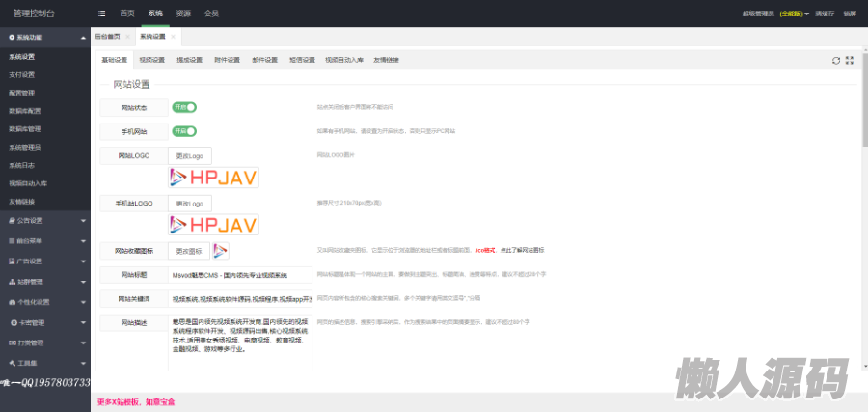This screenshot has width=868, height=412.
Task: Switch to the 短信设置 settings tab
Action: coord(302,60)
